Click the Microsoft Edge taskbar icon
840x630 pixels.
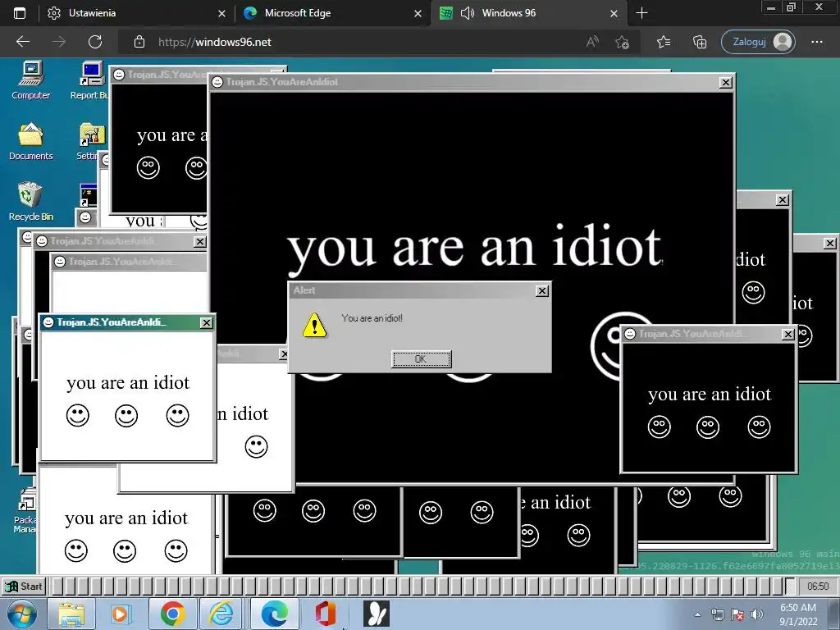coord(274,614)
